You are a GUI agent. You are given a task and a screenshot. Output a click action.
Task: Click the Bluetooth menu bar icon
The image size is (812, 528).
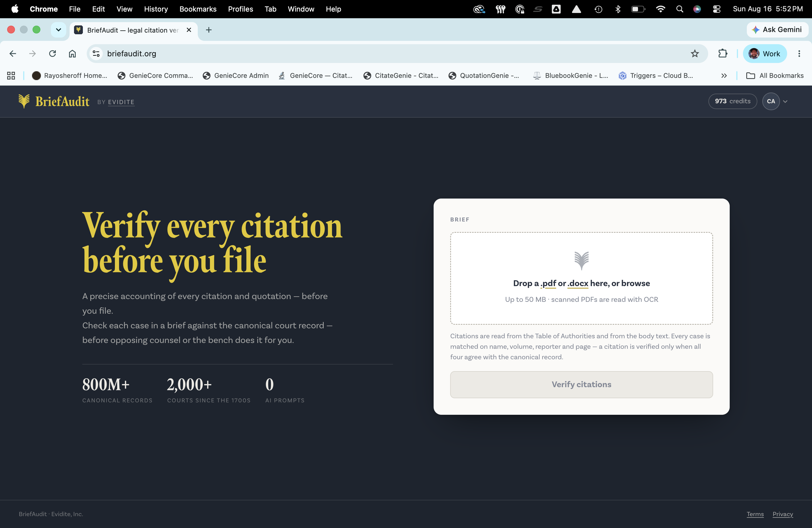pos(618,9)
